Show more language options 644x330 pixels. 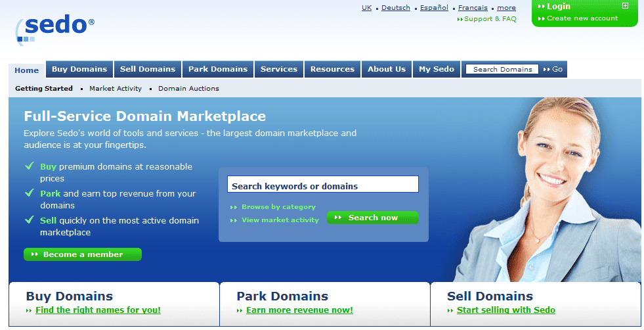click(x=506, y=8)
